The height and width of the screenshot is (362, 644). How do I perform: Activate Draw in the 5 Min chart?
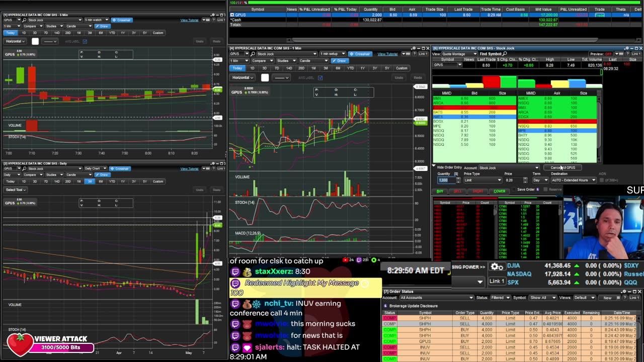(103, 26)
